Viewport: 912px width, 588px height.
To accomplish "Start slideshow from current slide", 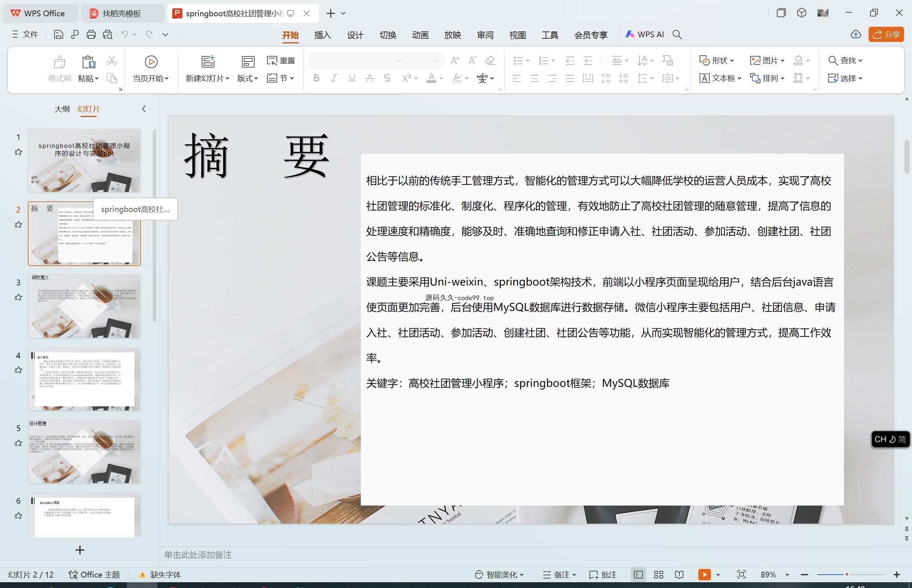I will pyautogui.click(x=151, y=69).
